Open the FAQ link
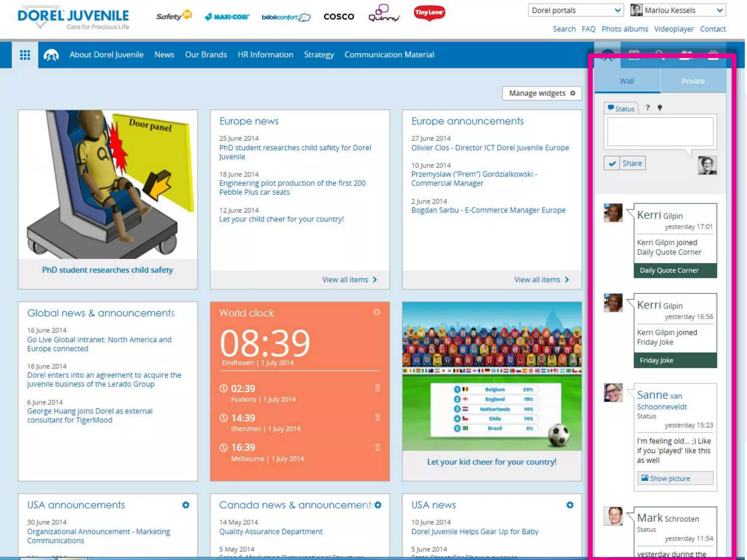Screen dimensions: 747x560 click(588, 29)
